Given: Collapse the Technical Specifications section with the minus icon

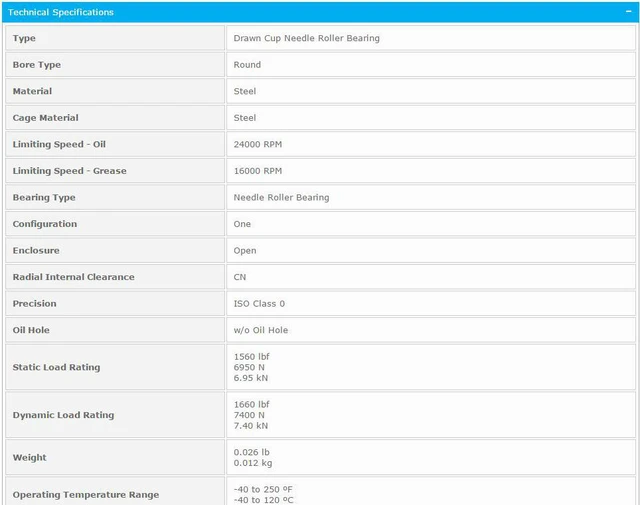Looking at the screenshot, I should coord(628,11).
